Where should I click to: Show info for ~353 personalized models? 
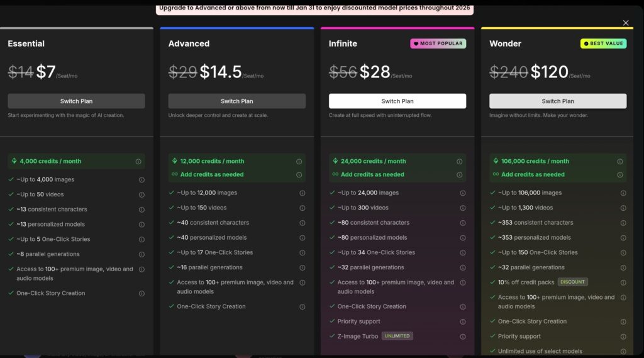pyautogui.click(x=623, y=238)
